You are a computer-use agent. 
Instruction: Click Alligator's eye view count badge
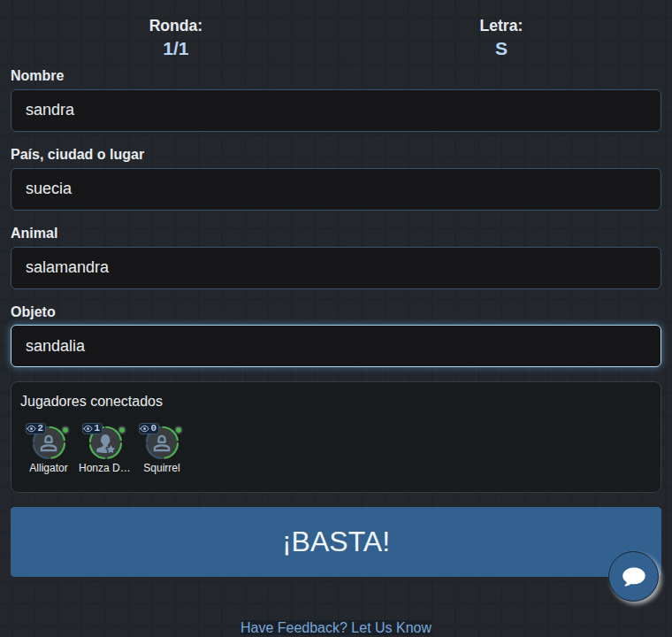point(35,428)
